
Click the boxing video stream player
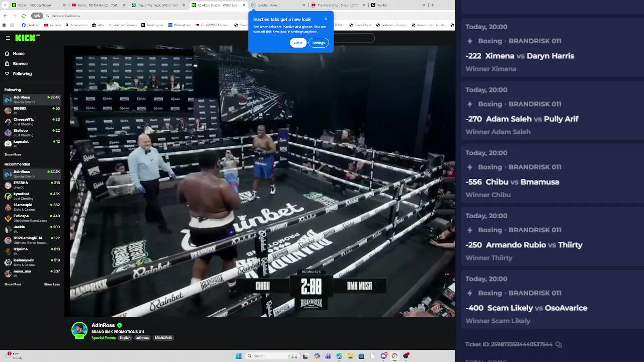(x=260, y=181)
